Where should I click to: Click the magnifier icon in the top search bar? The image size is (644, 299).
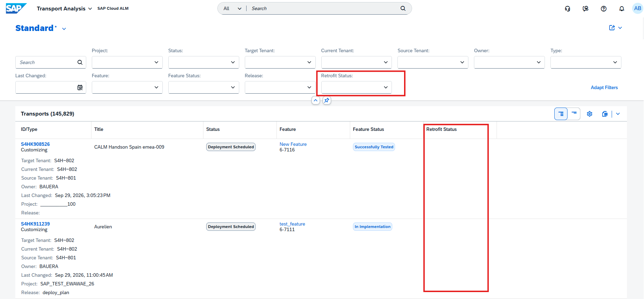[x=403, y=8]
